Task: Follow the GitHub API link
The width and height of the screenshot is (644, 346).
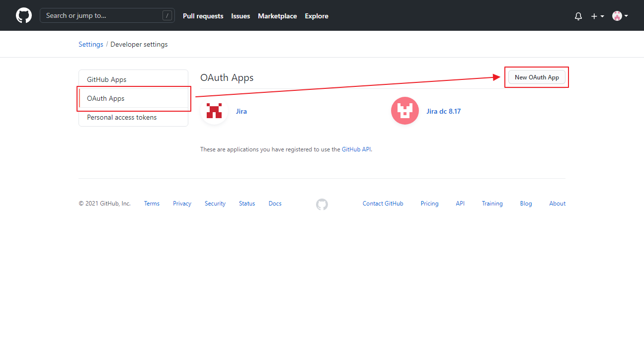Action: point(356,149)
